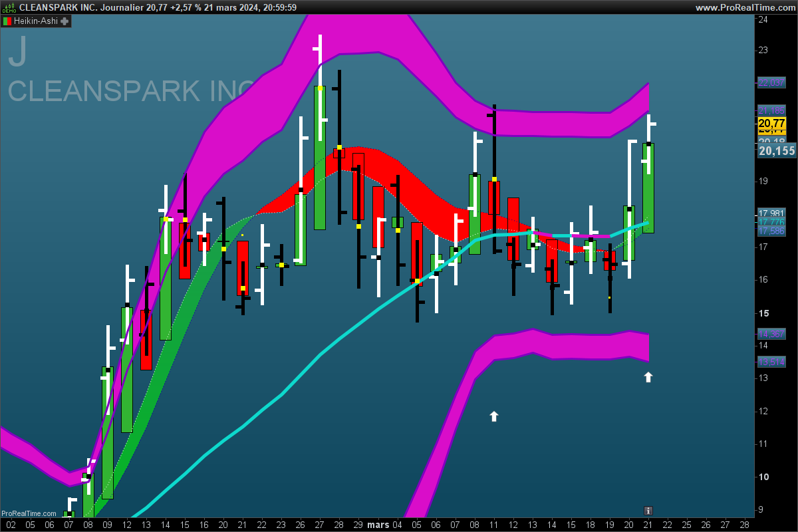This screenshot has width=798, height=532.
Task: Click the 20,155 price label
Action: [x=777, y=151]
